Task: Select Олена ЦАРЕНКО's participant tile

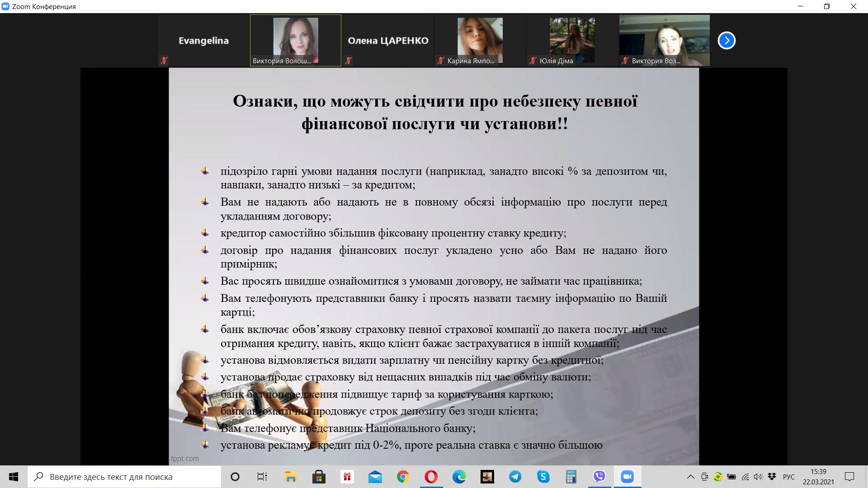Action: pyautogui.click(x=388, y=41)
